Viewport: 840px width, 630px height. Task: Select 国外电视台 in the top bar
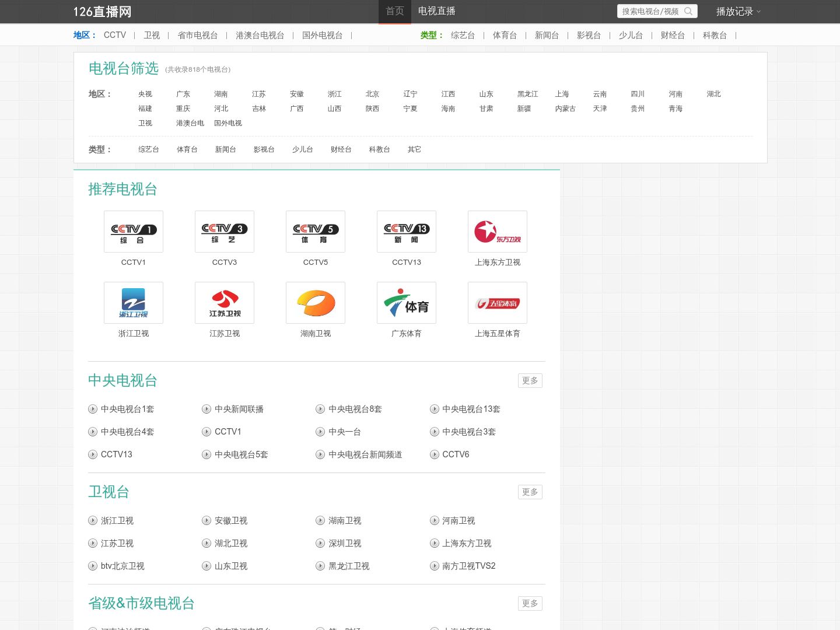(x=323, y=35)
